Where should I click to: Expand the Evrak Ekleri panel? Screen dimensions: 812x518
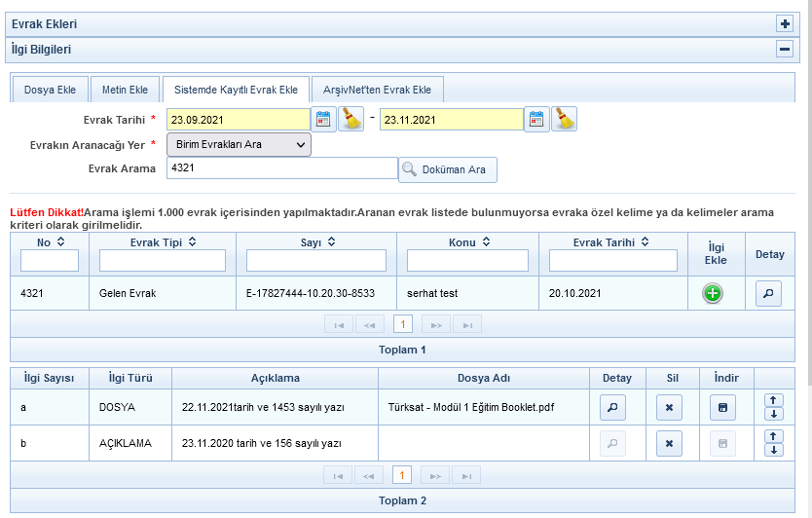click(785, 23)
